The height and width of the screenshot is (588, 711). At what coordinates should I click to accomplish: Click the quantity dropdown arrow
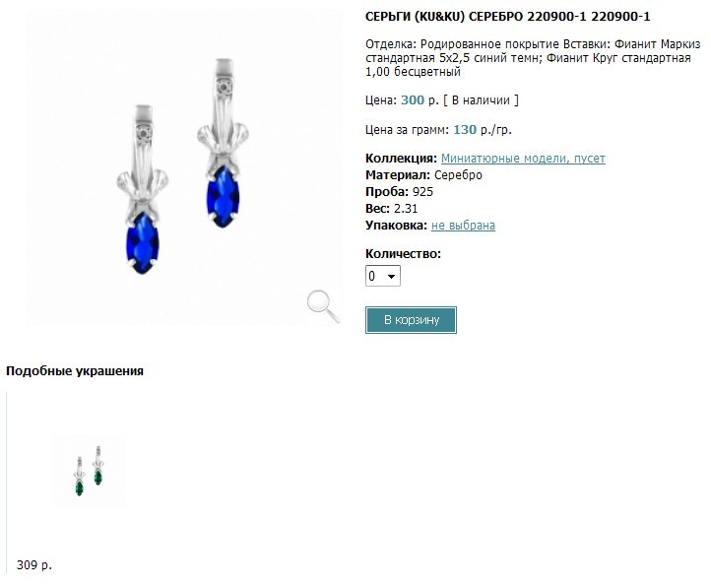tap(391, 276)
